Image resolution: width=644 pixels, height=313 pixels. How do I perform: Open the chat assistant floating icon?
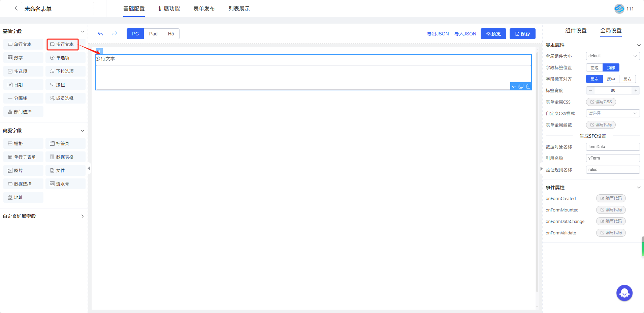point(624,293)
